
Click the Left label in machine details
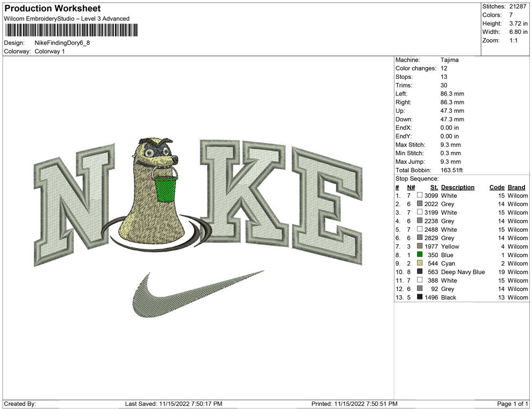click(401, 93)
